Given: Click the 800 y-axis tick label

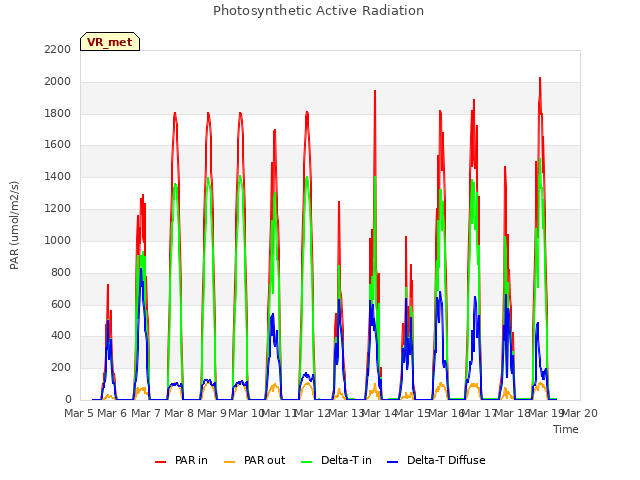Looking at the screenshot, I should 61,272.
